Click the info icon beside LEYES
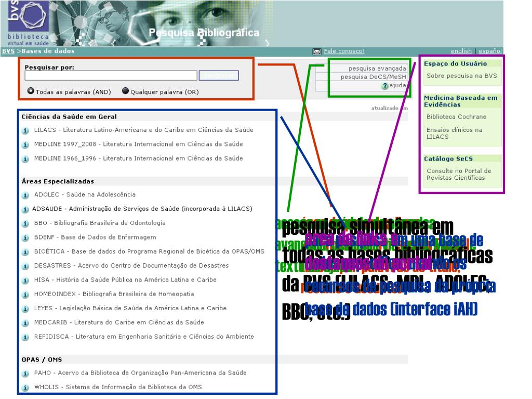Image resolution: width=532 pixels, height=399 pixels. click(x=25, y=309)
